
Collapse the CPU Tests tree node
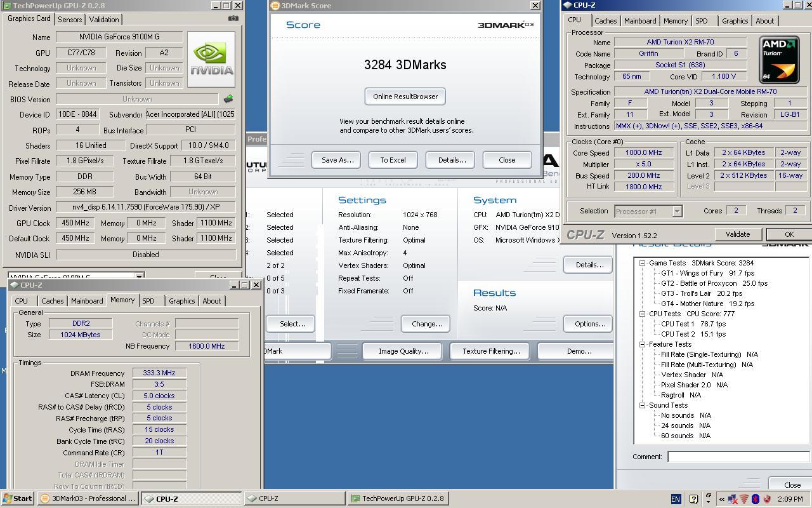coord(642,314)
